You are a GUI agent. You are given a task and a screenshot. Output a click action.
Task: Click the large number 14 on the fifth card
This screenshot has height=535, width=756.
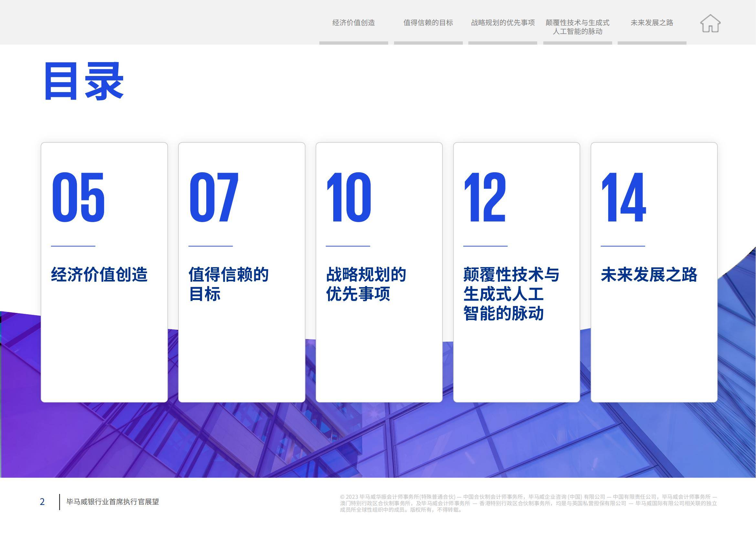click(623, 197)
